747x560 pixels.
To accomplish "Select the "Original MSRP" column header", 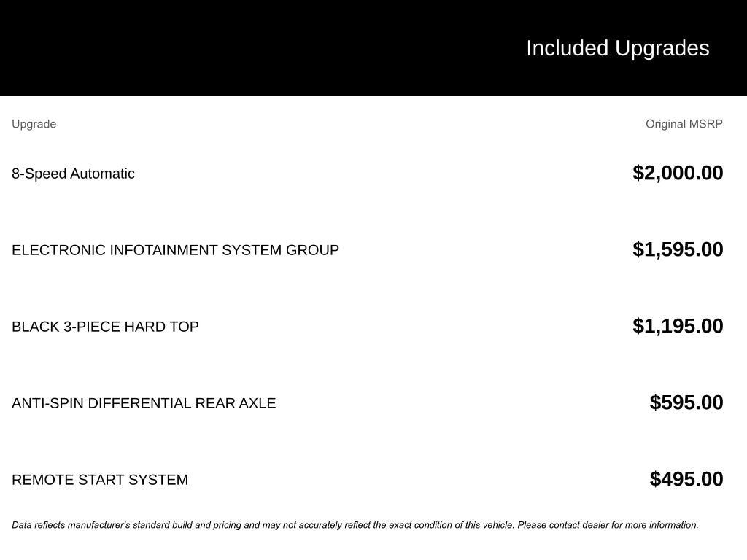I will click(684, 124).
